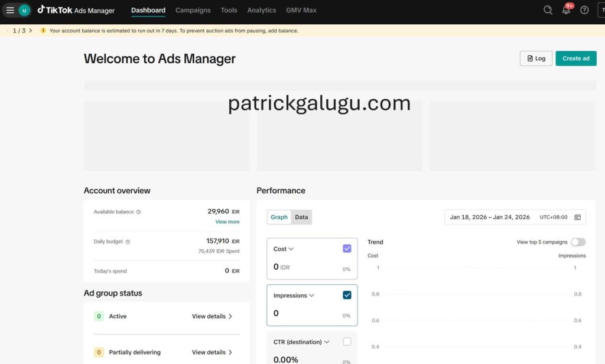Viewport: 605px width, 364px height.
Task: Expand the Cost metric dropdown
Action: pyautogui.click(x=291, y=249)
